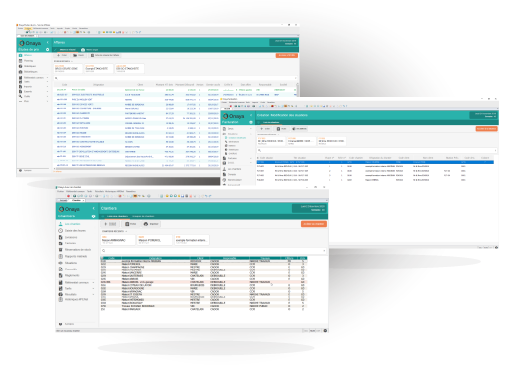This screenshot has height=376, width=512.
Task: Expand 'Outils' in the Affaires window sidebar
Action: (47, 96)
